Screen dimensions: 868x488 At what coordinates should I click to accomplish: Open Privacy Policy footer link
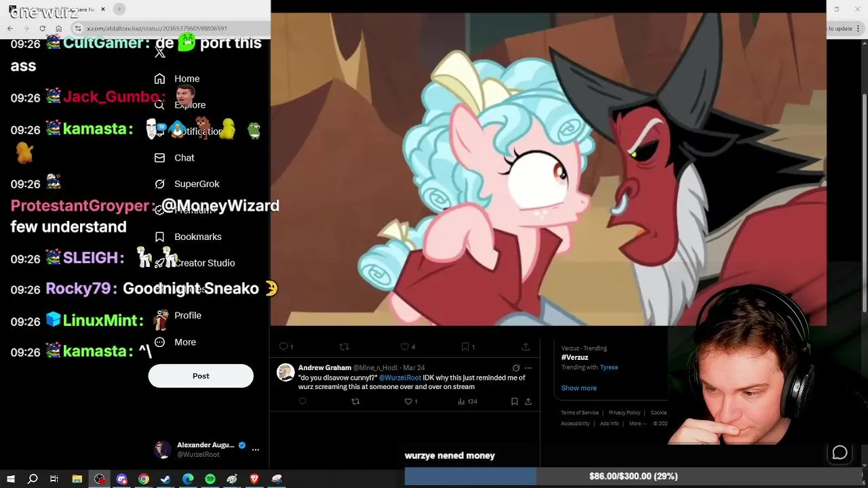click(x=625, y=413)
